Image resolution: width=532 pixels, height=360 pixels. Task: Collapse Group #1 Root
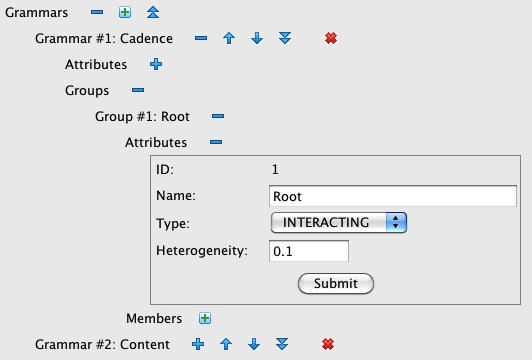pyautogui.click(x=218, y=116)
